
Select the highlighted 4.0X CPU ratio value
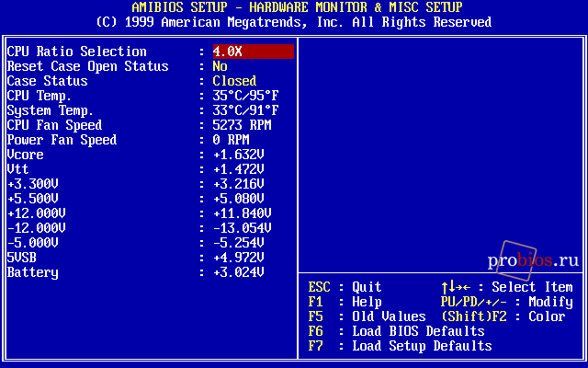click(x=254, y=52)
